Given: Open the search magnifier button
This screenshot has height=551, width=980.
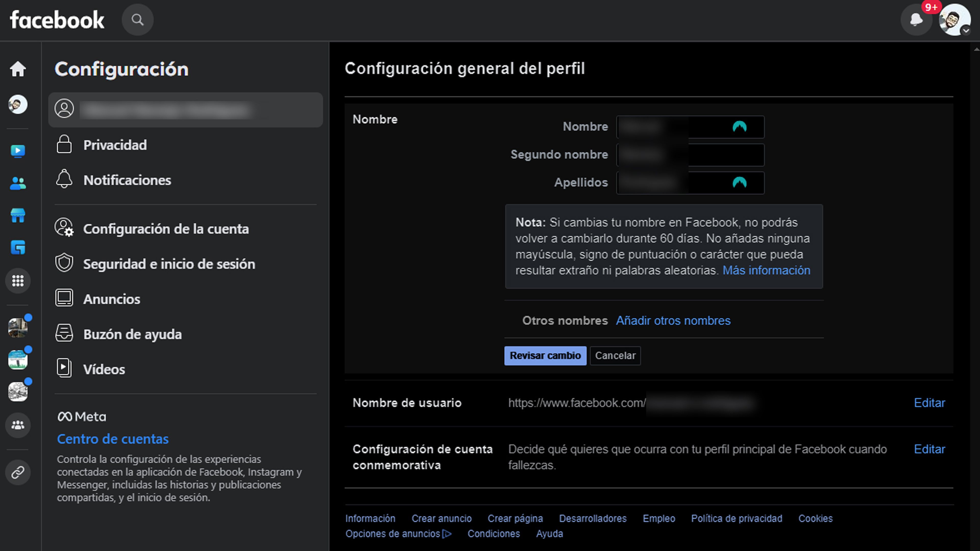Looking at the screenshot, I should (x=137, y=20).
